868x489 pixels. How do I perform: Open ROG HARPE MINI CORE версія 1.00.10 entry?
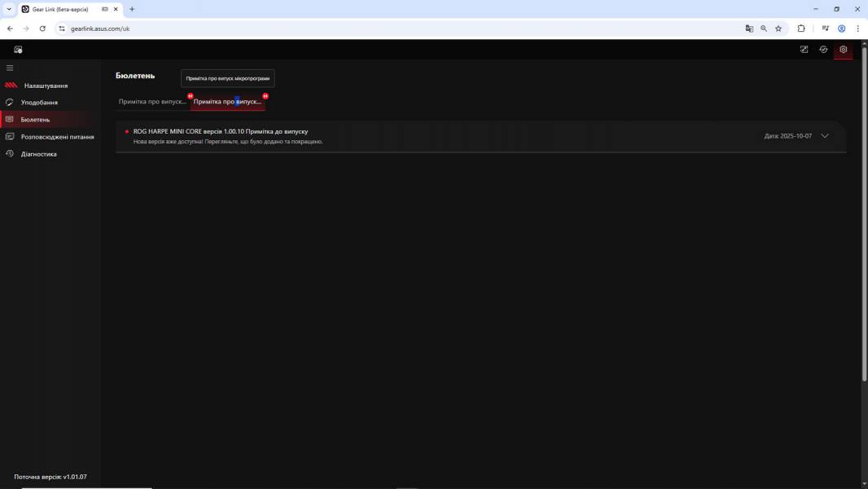pyautogui.click(x=221, y=131)
